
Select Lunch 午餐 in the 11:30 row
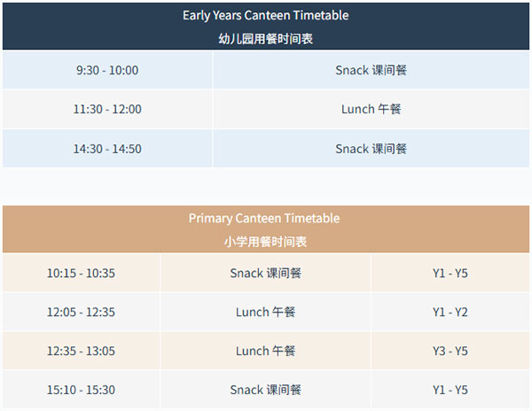[x=371, y=109]
